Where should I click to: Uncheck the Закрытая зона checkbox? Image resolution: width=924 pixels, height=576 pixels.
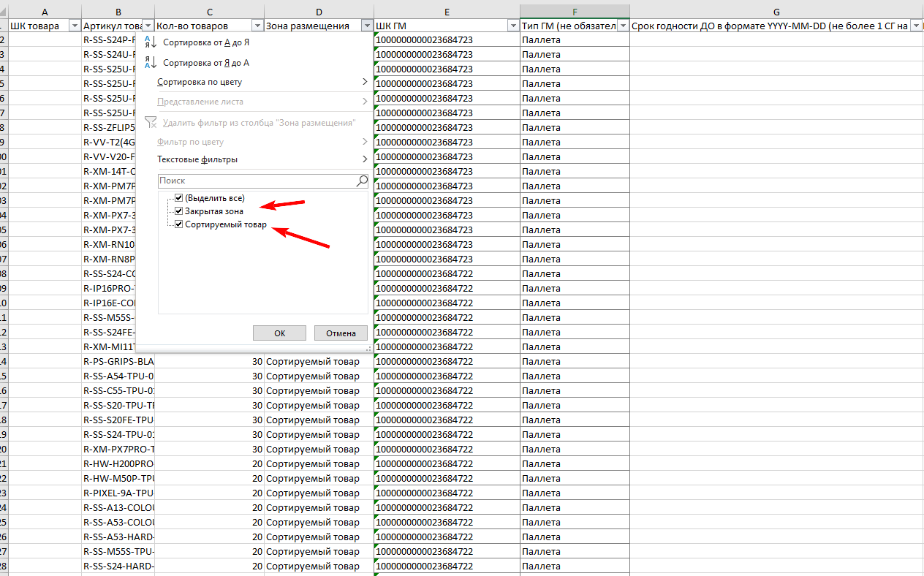pyautogui.click(x=178, y=211)
